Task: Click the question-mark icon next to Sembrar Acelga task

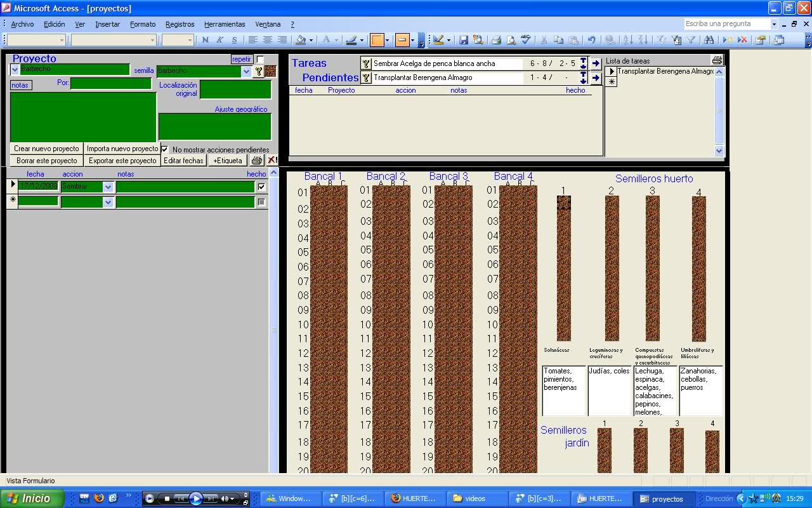Action: coord(366,63)
